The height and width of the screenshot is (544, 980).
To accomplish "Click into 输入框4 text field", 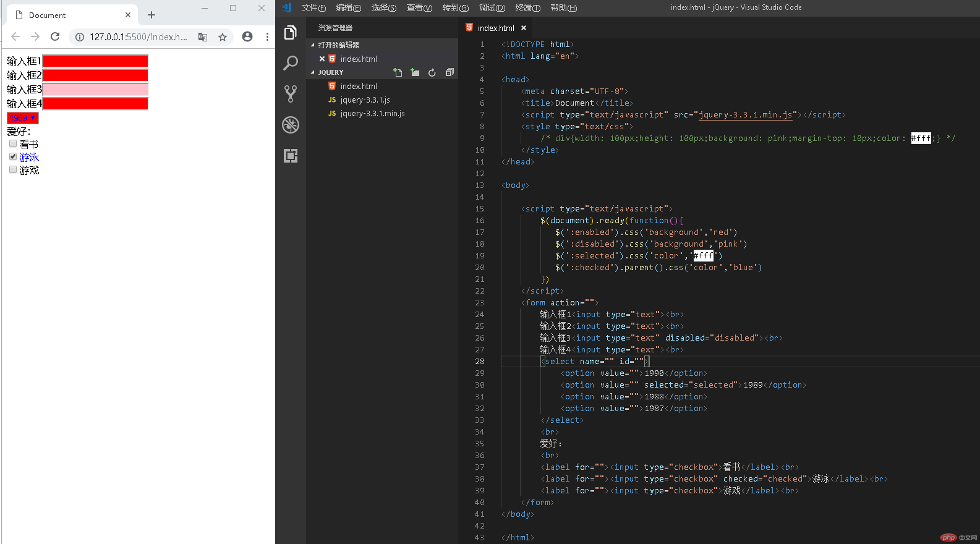I will 95,103.
